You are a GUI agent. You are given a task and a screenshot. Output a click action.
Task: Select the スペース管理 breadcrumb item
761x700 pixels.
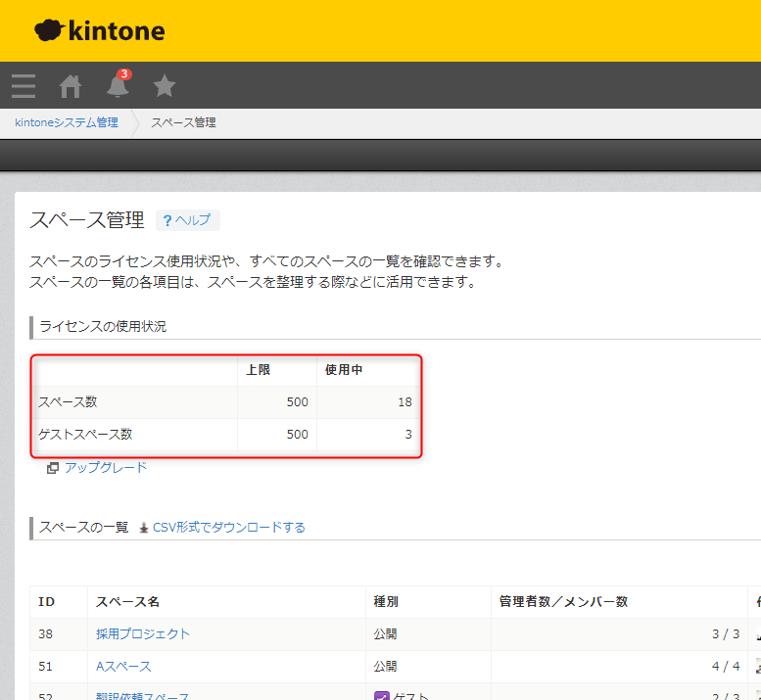(x=183, y=122)
